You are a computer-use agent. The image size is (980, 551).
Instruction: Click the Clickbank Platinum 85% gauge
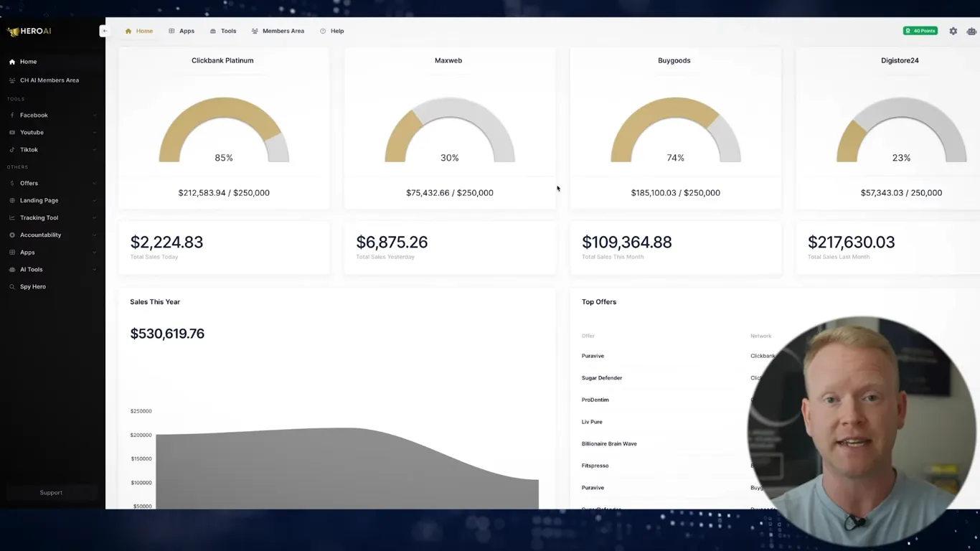[x=224, y=130]
